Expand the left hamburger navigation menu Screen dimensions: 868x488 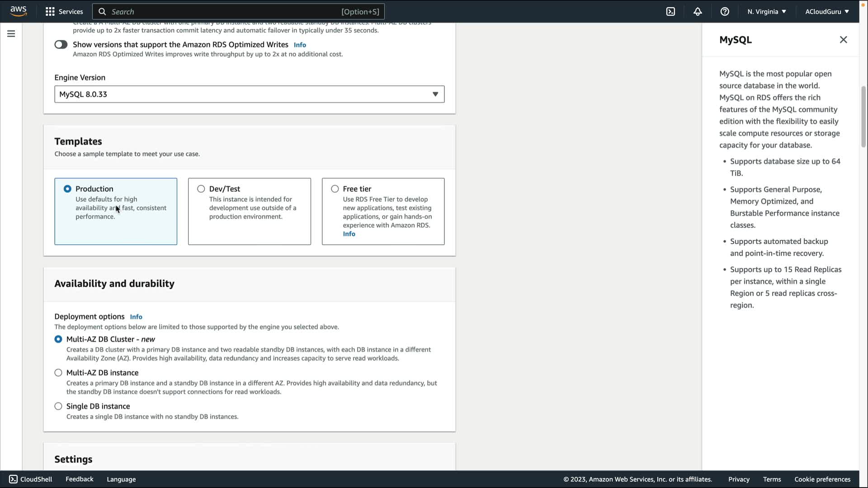(x=11, y=34)
